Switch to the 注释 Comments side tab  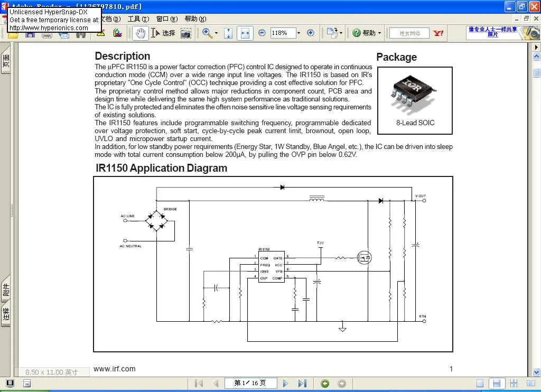(6, 314)
